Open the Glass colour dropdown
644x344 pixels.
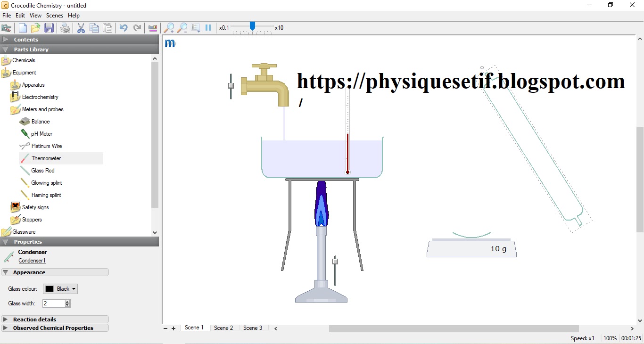[60, 289]
